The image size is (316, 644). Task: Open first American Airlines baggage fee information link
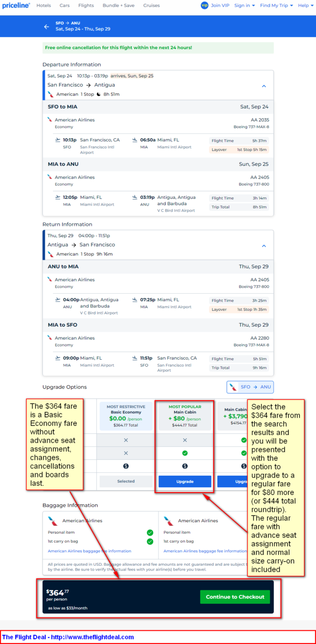tap(90, 551)
